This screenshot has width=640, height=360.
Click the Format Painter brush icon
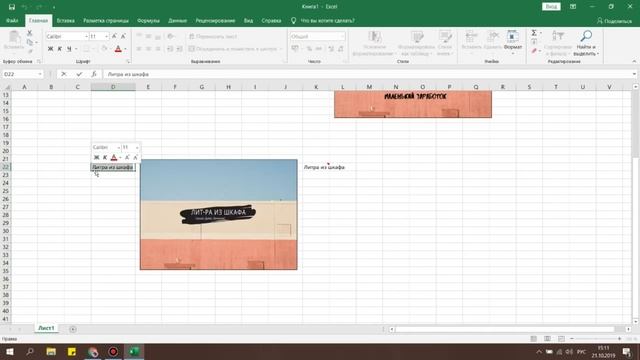30,51
